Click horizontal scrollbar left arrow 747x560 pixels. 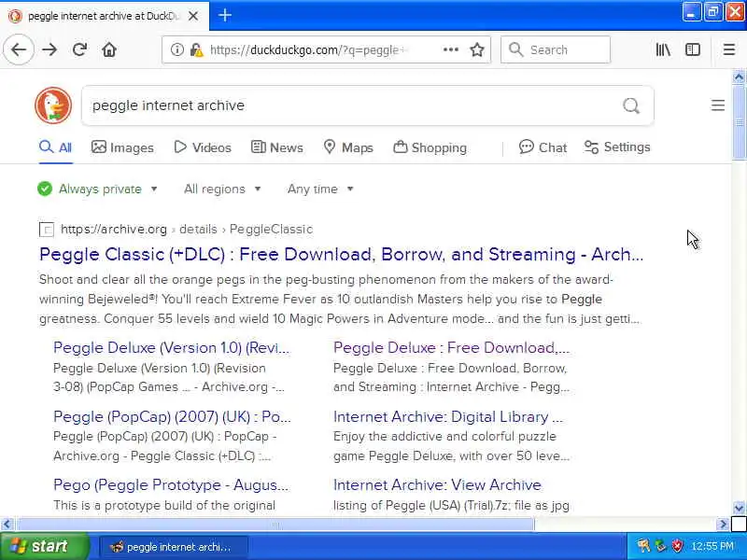[x=7, y=525]
